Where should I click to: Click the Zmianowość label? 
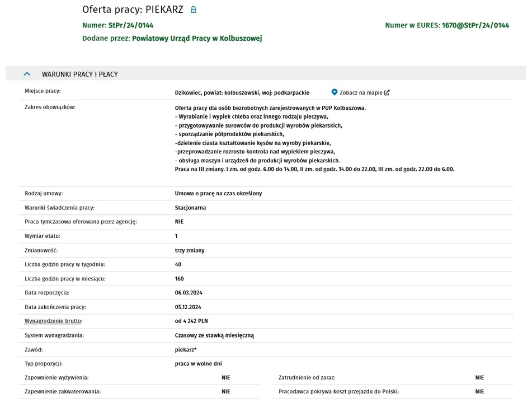pos(41,250)
